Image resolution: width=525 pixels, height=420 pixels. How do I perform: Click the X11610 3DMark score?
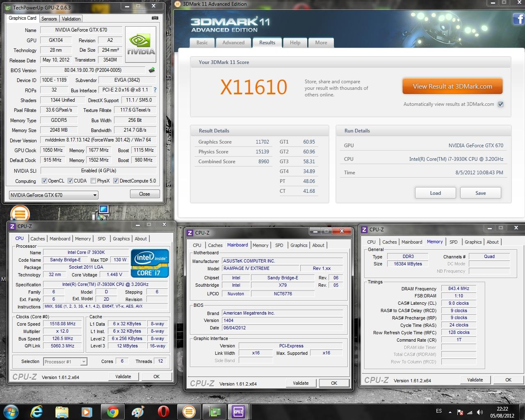[x=254, y=87]
